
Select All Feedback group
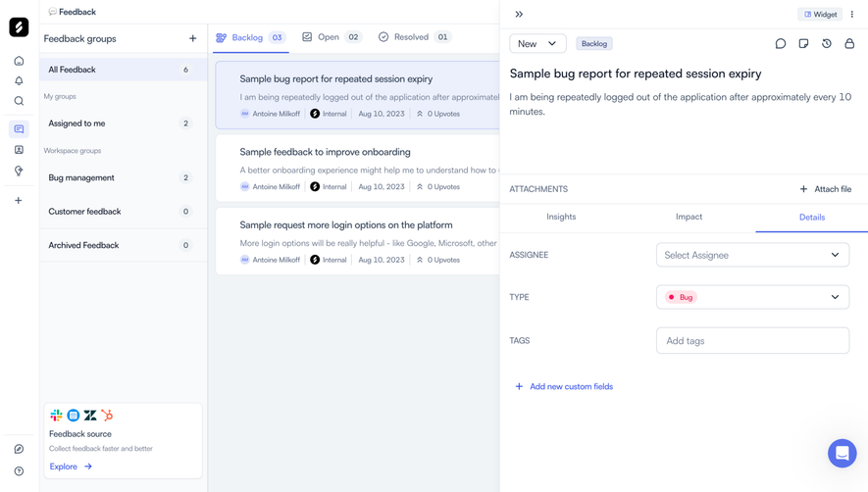(124, 70)
